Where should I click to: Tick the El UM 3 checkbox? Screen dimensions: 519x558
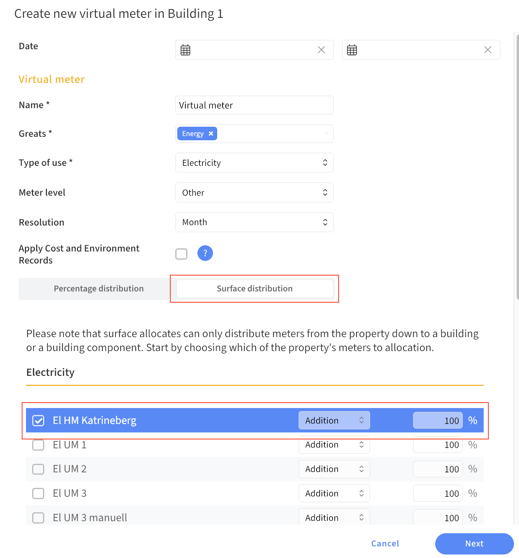(x=38, y=493)
